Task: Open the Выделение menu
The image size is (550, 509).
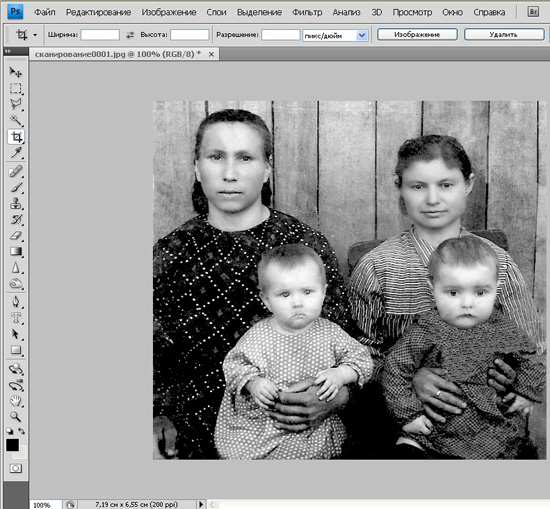Action: pyautogui.click(x=260, y=12)
